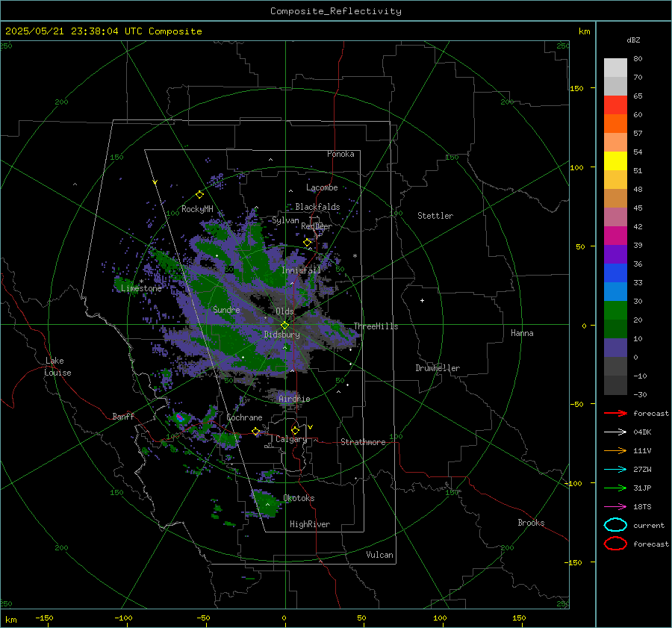The height and width of the screenshot is (628, 672).
Task: Select the orange 111V arrow icon
Action: (615, 450)
